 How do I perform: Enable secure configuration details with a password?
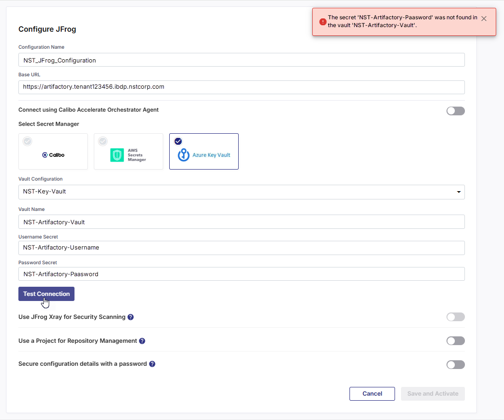tap(455, 364)
